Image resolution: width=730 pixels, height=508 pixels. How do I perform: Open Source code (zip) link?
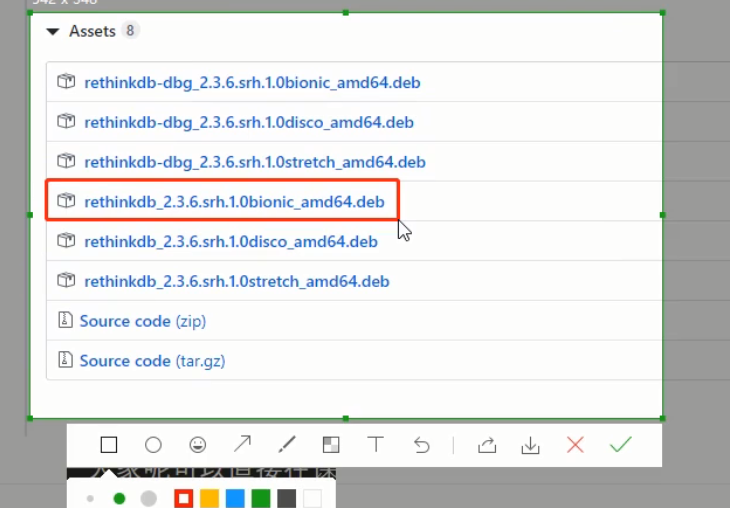[x=143, y=321]
